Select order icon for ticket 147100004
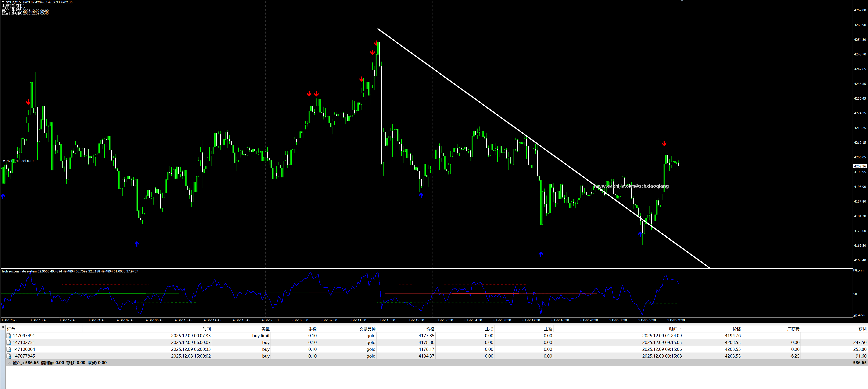This screenshot has width=868, height=389. (9, 349)
